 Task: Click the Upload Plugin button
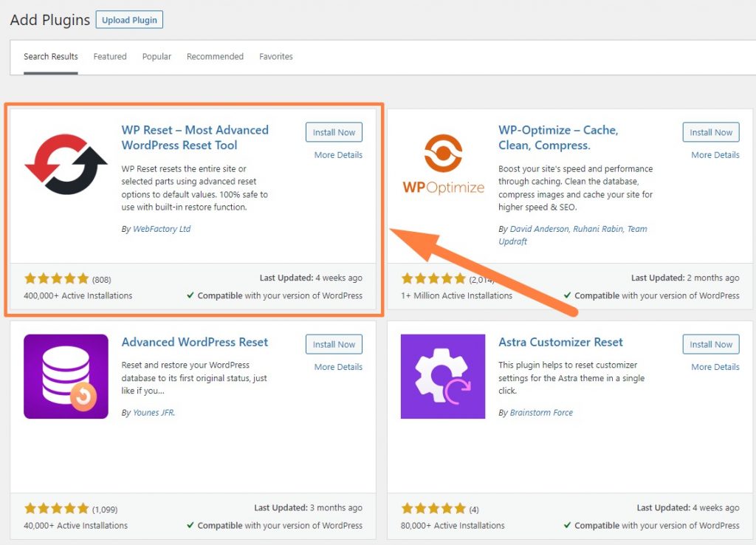[129, 20]
